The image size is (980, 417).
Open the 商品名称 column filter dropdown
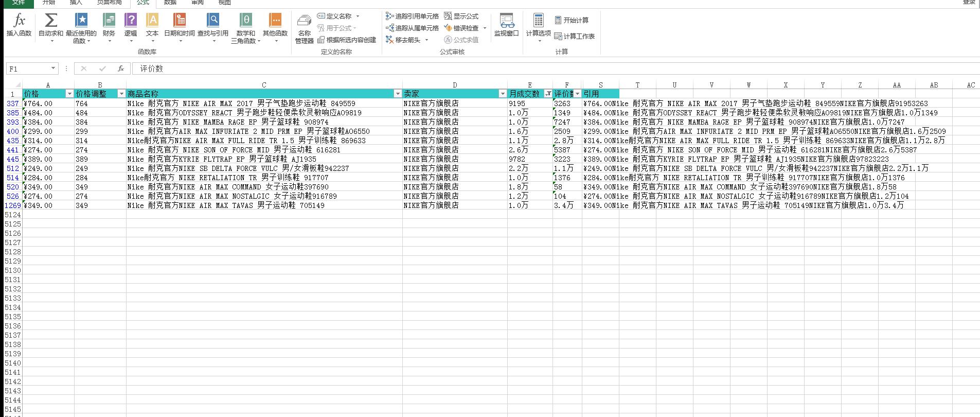click(398, 94)
